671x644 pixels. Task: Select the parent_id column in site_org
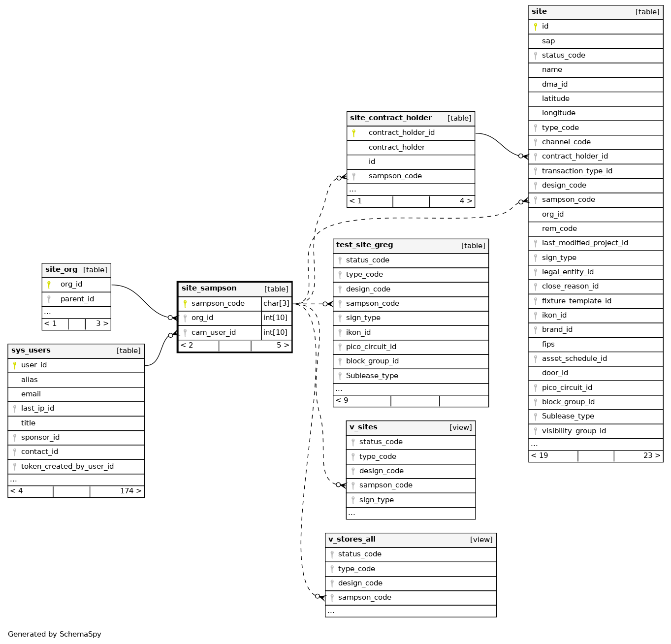[x=77, y=299]
